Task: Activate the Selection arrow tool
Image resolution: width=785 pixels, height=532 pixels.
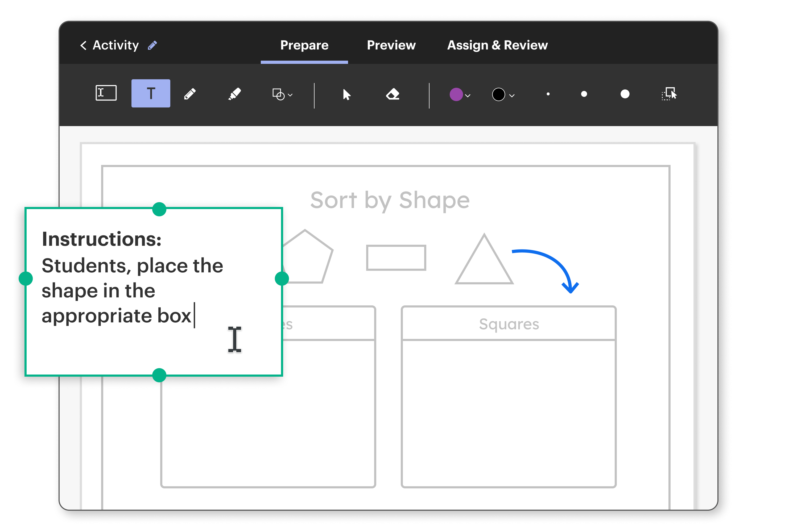Action: coord(346,95)
